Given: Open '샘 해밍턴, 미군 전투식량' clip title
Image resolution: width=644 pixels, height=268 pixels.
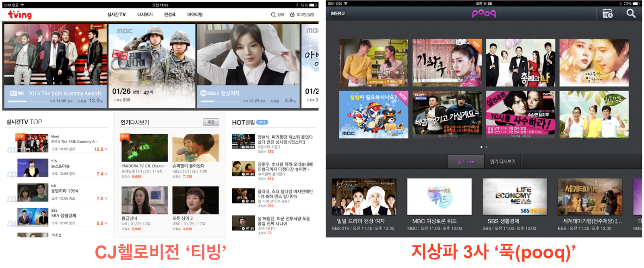Looking at the screenshot, I should 284,221.
